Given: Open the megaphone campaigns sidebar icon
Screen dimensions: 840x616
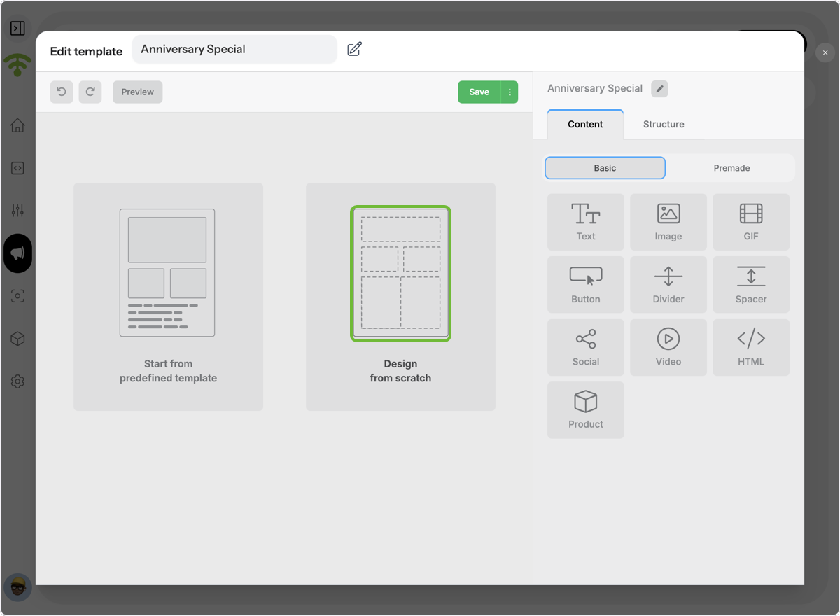Looking at the screenshot, I should coord(18,253).
